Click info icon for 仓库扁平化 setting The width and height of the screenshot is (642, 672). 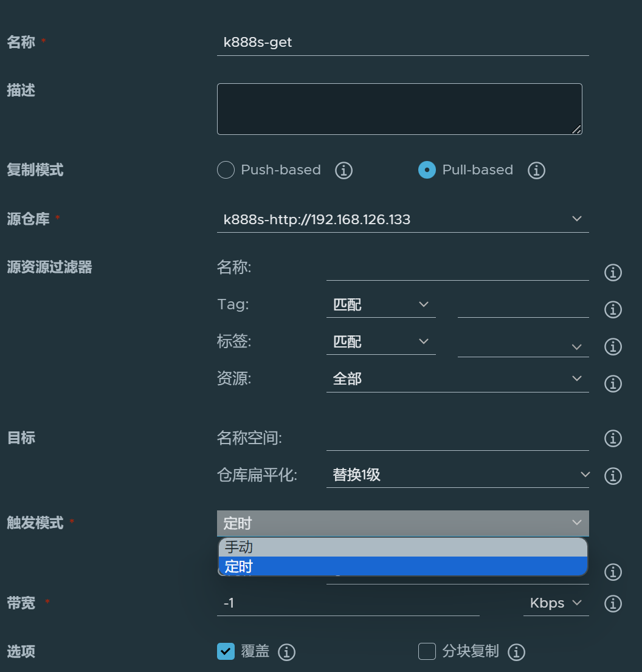613,476
